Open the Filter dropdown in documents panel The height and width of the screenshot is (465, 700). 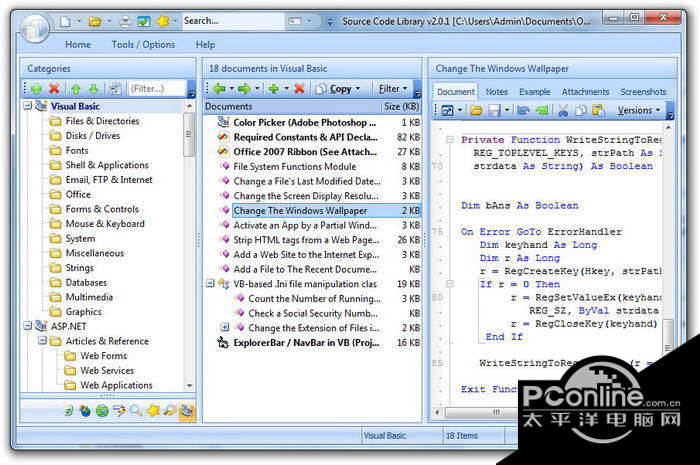(393, 89)
